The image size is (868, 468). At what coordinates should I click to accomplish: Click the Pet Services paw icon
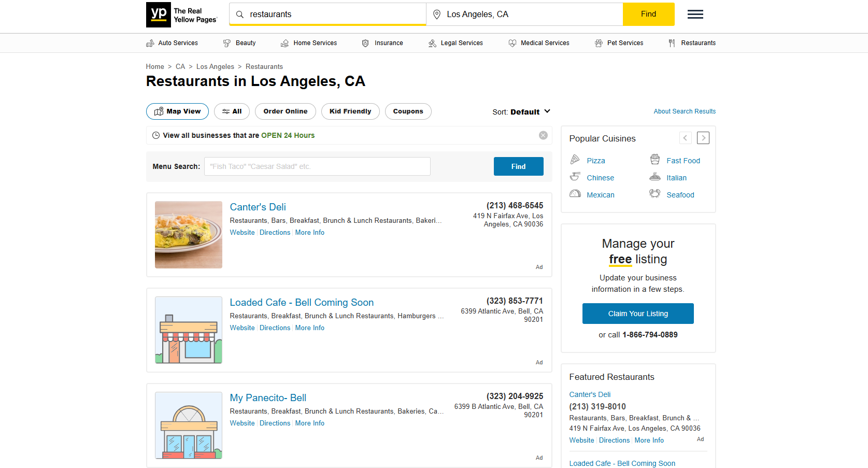[x=599, y=43]
